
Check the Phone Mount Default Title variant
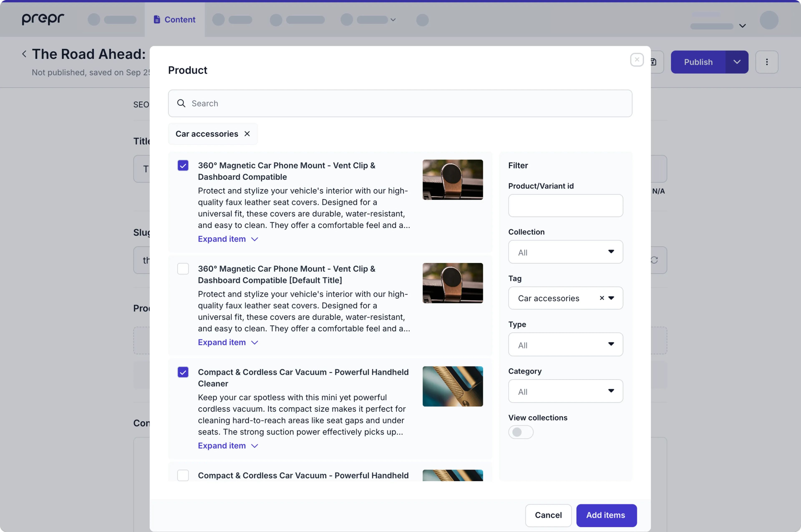tap(183, 269)
